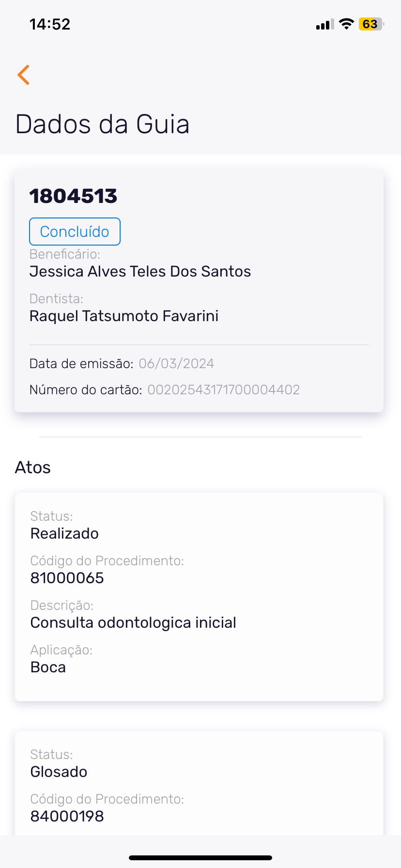Tap the Glosado status value
The width and height of the screenshot is (401, 868).
(x=59, y=772)
